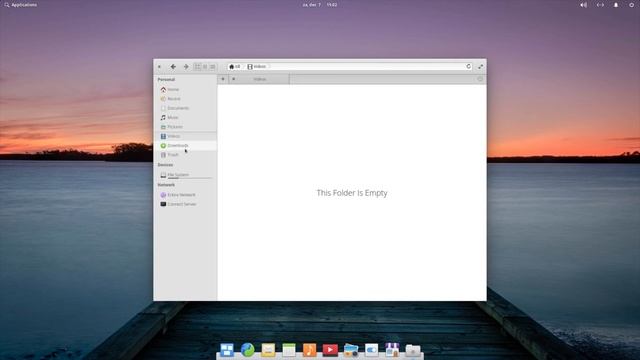Open the network indicator
The image size is (640, 360).
600,5
